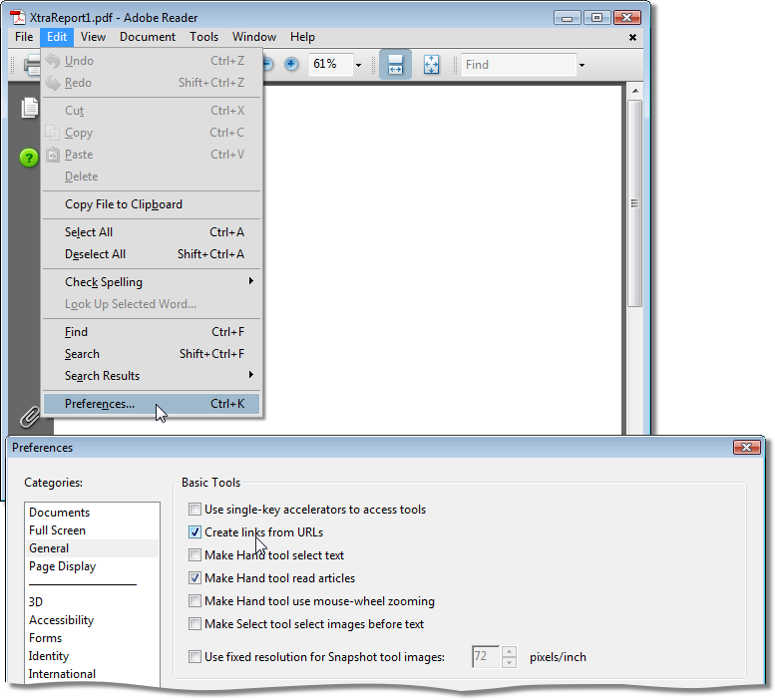
Task: Open the attachments paperclip icon
Action: (30, 417)
